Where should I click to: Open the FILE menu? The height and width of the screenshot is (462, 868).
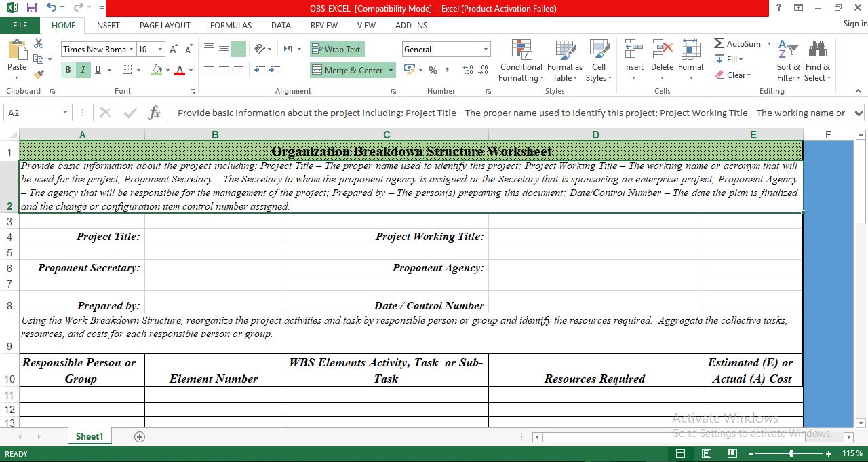[x=20, y=25]
